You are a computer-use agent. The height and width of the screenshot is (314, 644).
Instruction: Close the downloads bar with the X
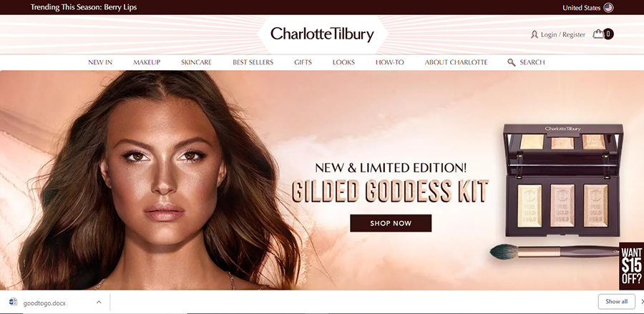pos(643,302)
